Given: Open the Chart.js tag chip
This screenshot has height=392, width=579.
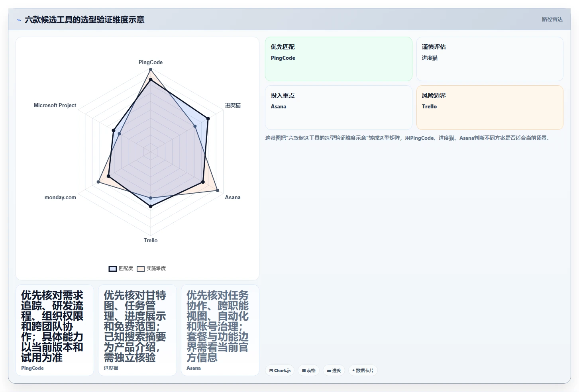Looking at the screenshot, I should 280,370.
